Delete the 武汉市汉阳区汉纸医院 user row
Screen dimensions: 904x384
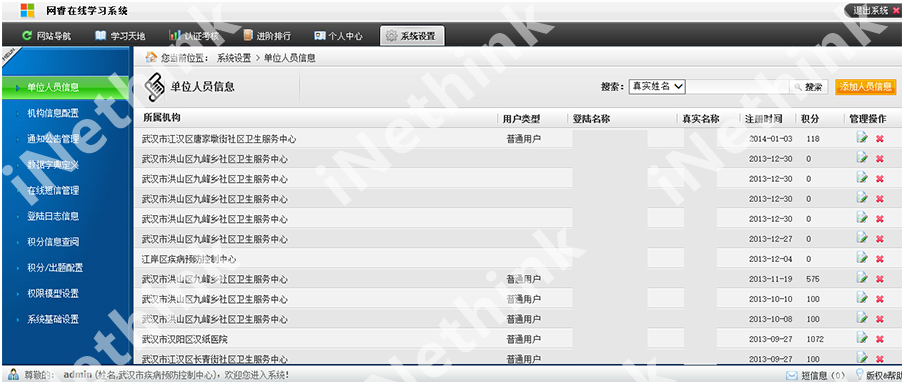(x=880, y=340)
